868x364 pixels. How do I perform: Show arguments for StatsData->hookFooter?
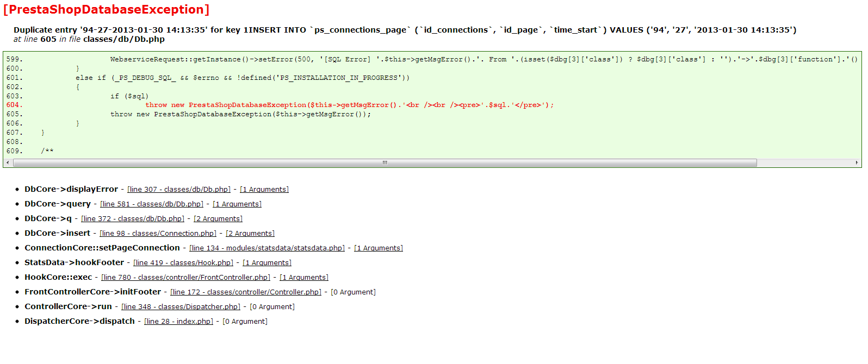(267, 263)
